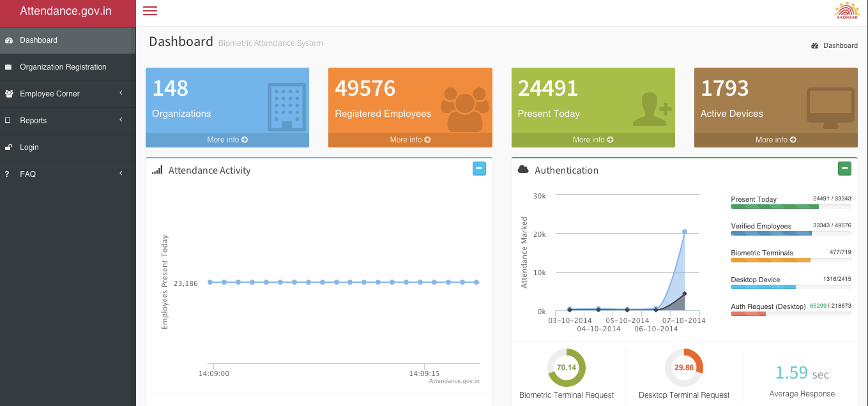
Task: Click the Biometric Terminal Request donut chart
Action: [567, 368]
